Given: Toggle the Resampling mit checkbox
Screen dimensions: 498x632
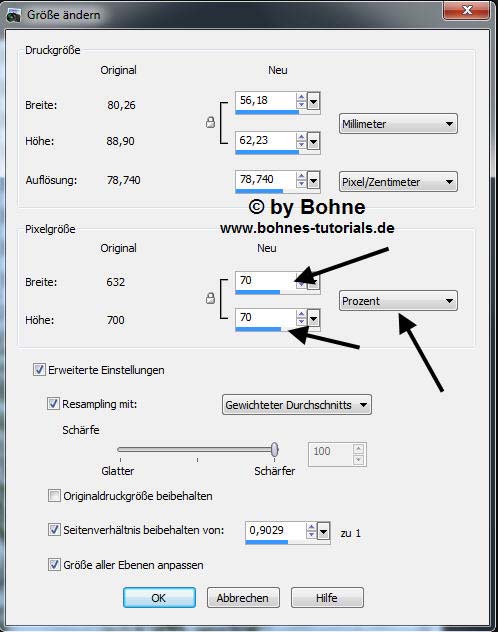Looking at the screenshot, I should tap(53, 403).
